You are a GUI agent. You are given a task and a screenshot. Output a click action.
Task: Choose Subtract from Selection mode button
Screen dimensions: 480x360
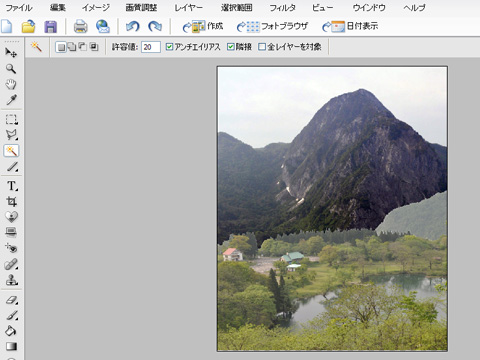pyautogui.click(x=83, y=47)
